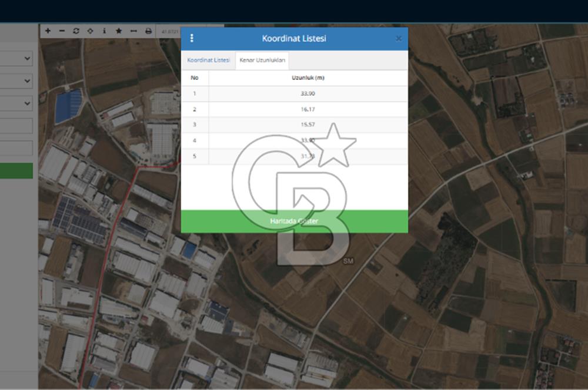Expand the first dropdown in left panel
The height and width of the screenshot is (390, 588).
[16, 59]
